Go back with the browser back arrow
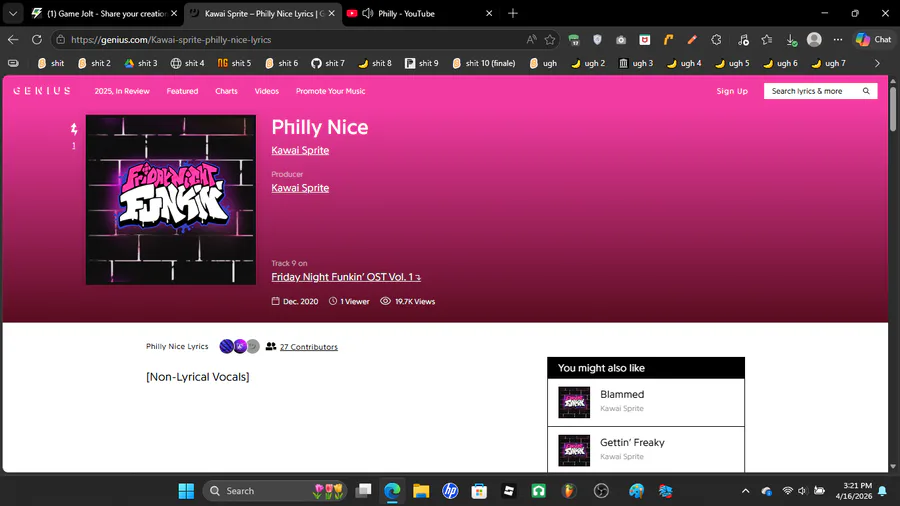 13,40
